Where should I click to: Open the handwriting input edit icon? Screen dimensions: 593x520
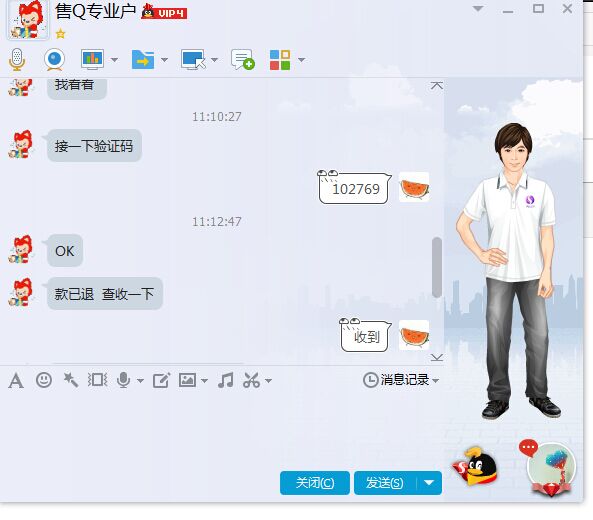click(161, 380)
